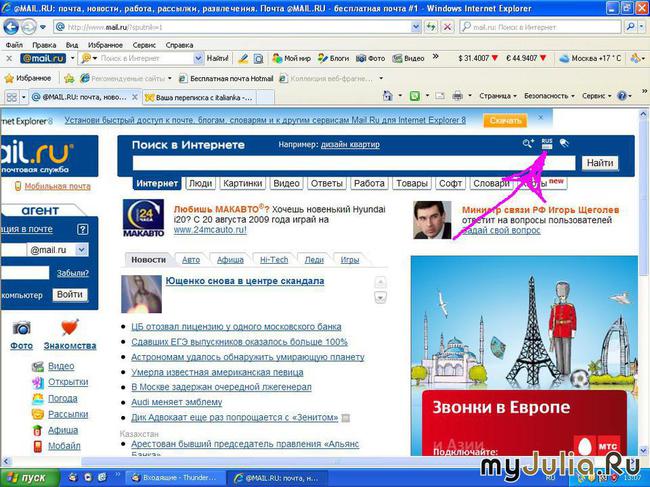This screenshot has height=487, width=650.
Task: Click the page vertical scrollbar down arrow
Action: 643,451
